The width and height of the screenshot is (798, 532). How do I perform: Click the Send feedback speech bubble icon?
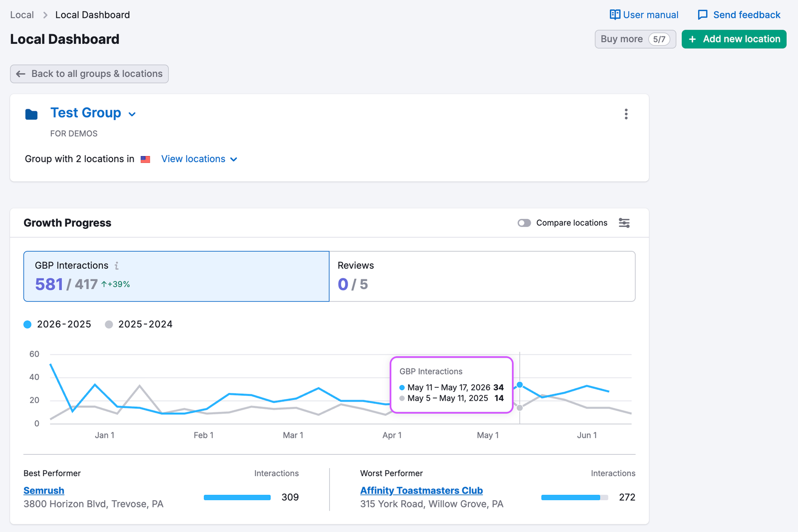tap(703, 15)
